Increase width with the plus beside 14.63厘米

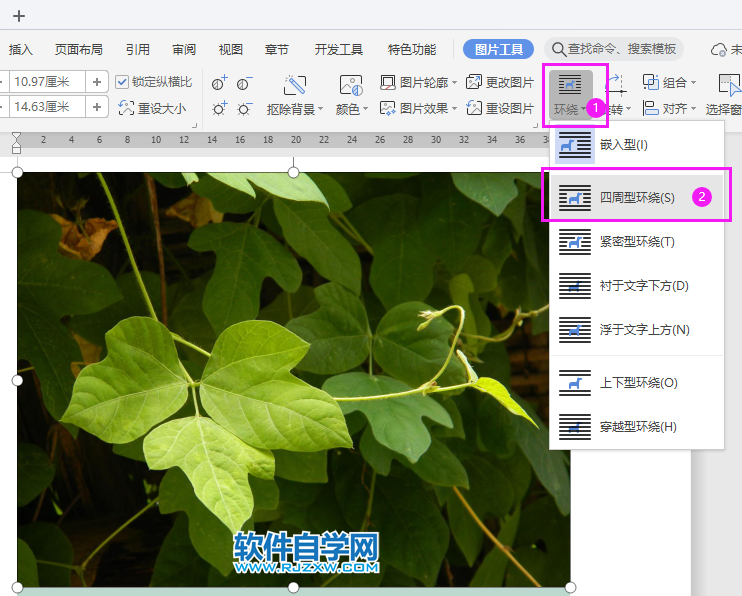[x=97, y=107]
